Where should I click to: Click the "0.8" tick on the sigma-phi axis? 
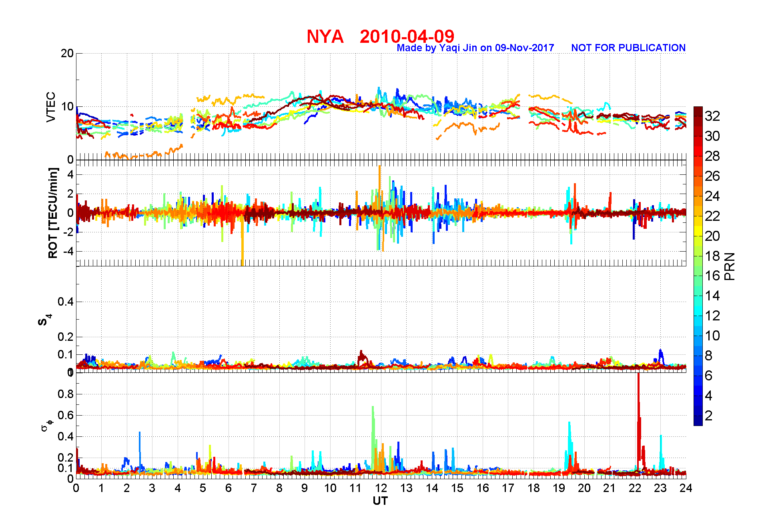[66, 394]
